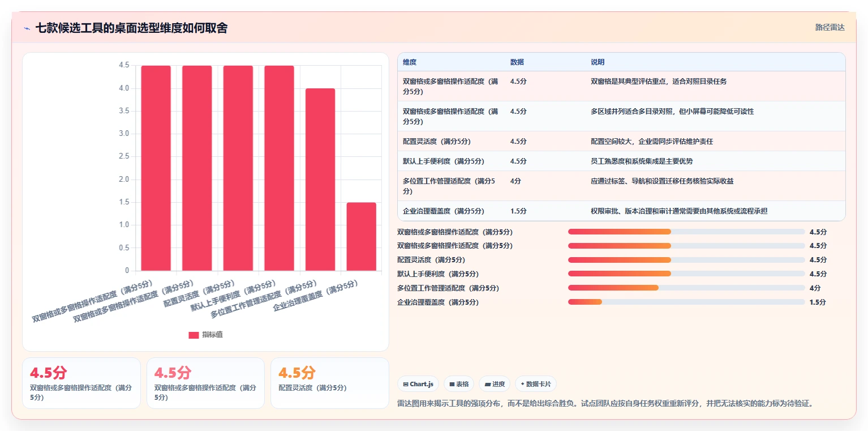Click the 配置灵活度 x-axis label
The height and width of the screenshot is (431, 868).
[200, 294]
